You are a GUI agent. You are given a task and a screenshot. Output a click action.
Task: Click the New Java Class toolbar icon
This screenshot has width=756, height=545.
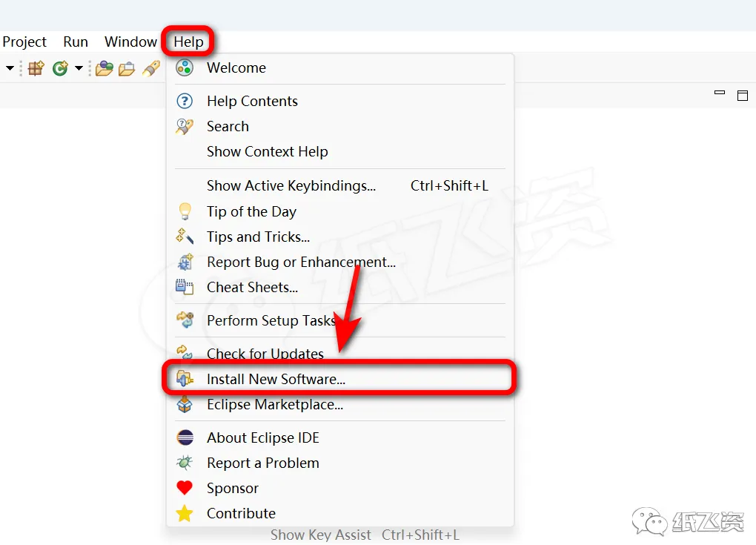60,68
